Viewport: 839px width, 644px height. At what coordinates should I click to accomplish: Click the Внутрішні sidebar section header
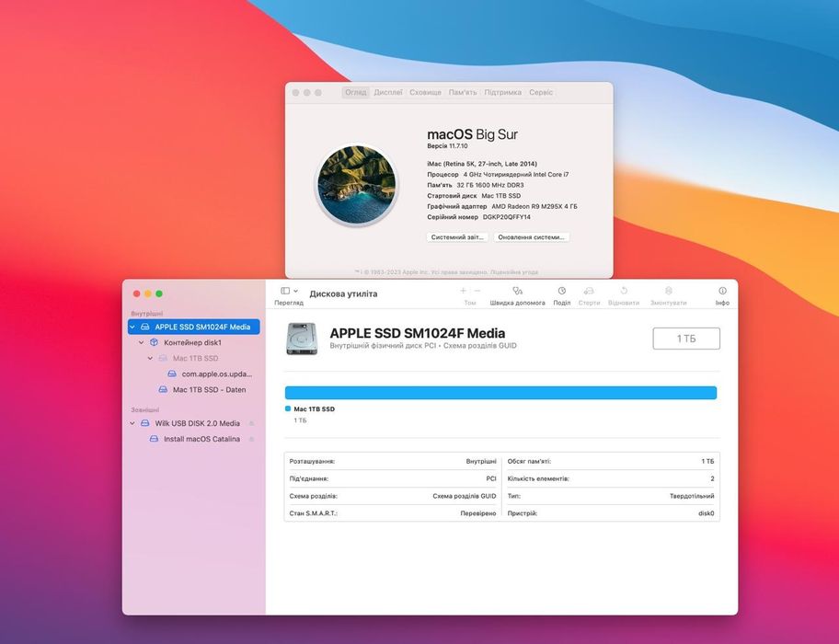[147, 314]
